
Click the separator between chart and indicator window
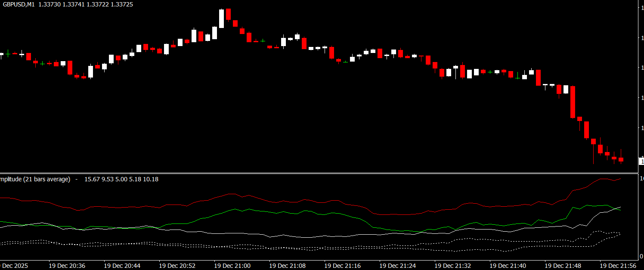(319, 173)
